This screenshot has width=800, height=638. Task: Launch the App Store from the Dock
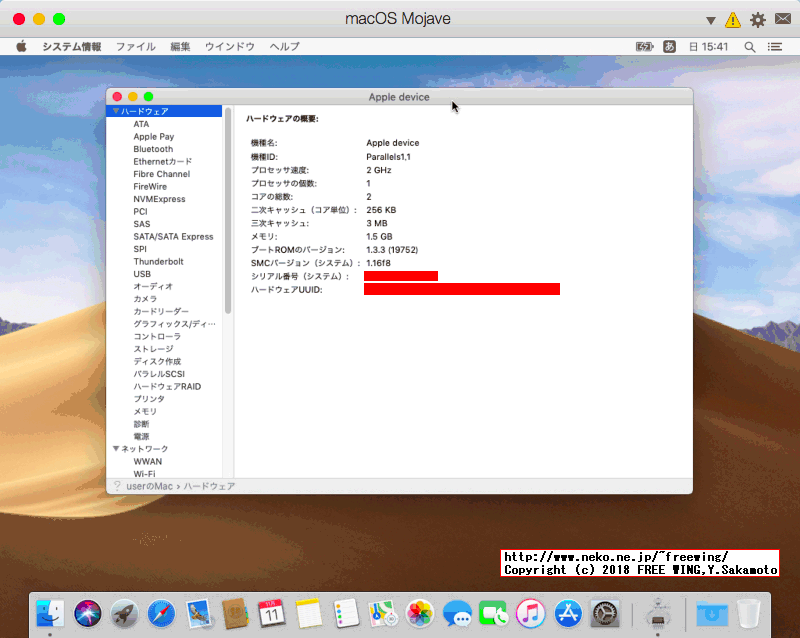pos(567,613)
